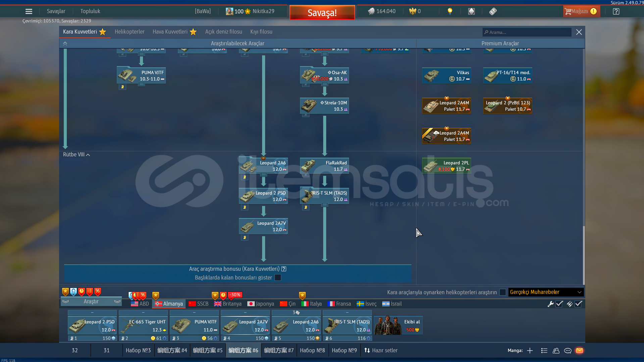Click the wrench repair icon

pos(550,304)
